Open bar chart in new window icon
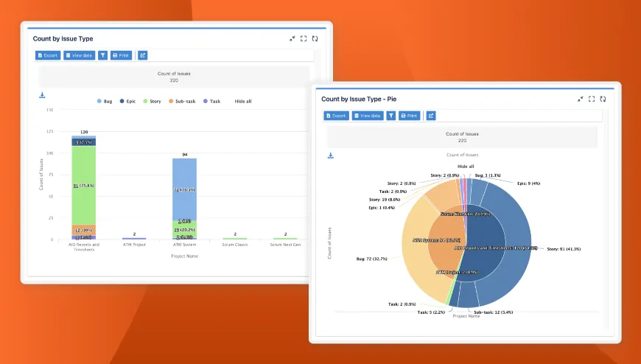The image size is (641, 364). [142, 55]
